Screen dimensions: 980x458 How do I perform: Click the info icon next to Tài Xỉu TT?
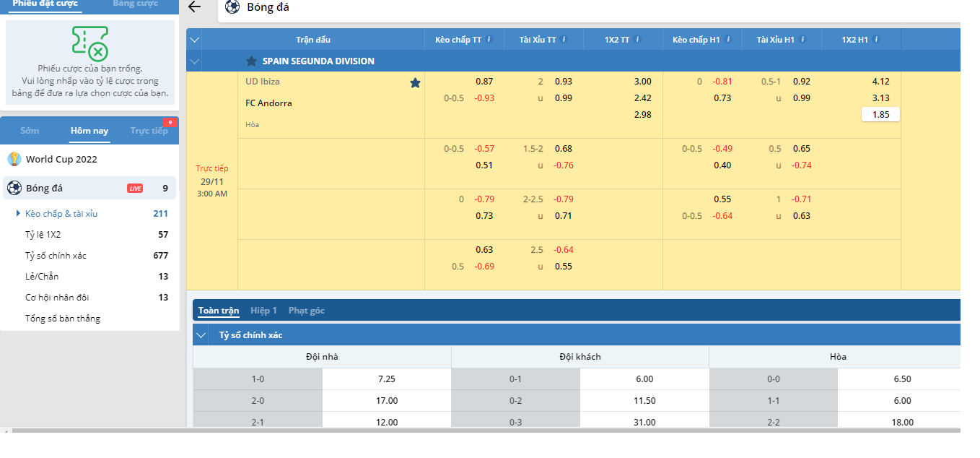coord(564,40)
